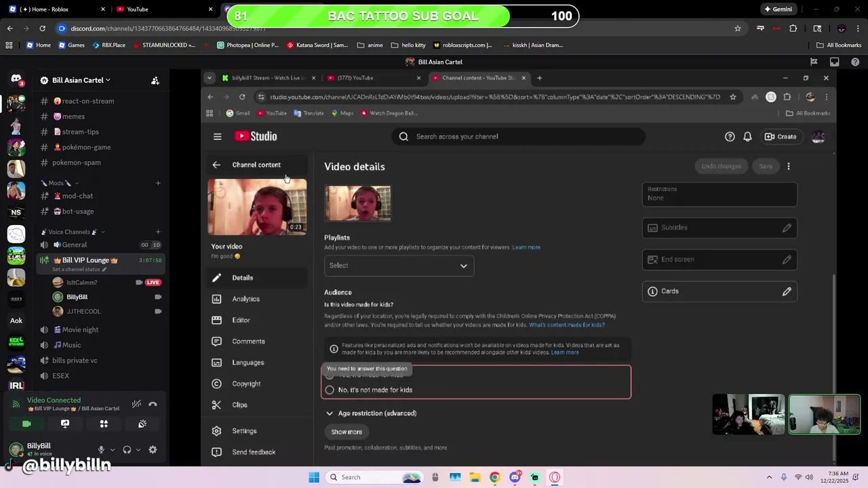Image resolution: width=868 pixels, height=488 pixels.
Task: Switch to (3773) YouTube inner tab
Action: click(373, 78)
